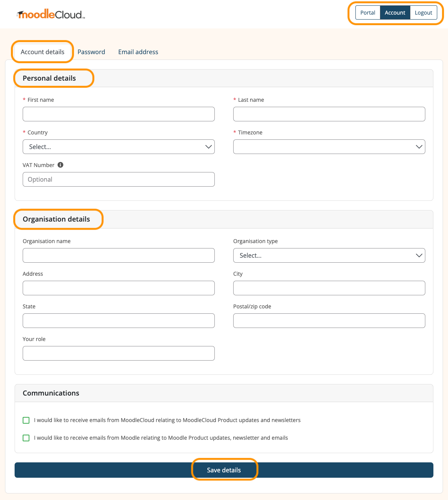Click the Organisation name field

(118, 255)
